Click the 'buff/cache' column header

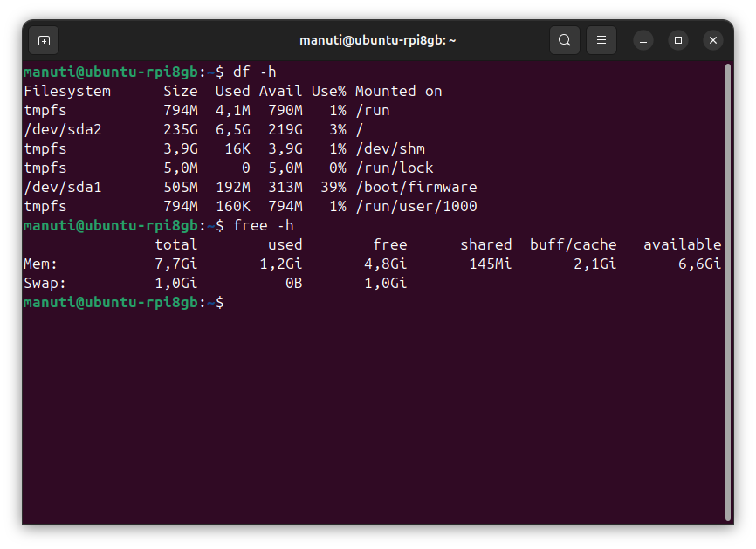click(x=574, y=245)
